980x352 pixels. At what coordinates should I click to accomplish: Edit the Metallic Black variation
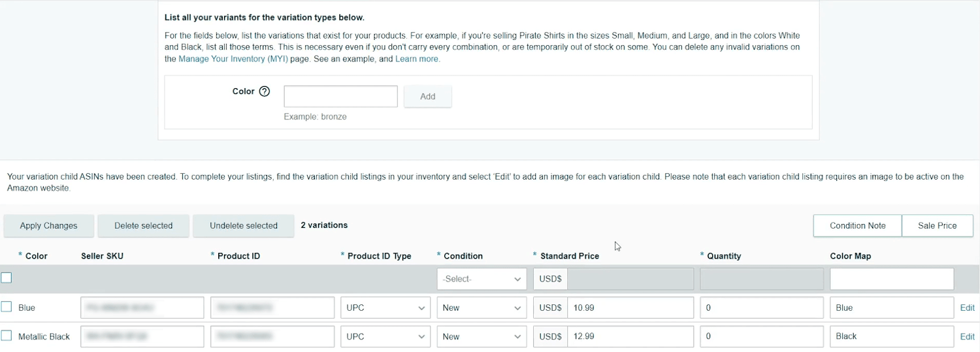point(967,336)
